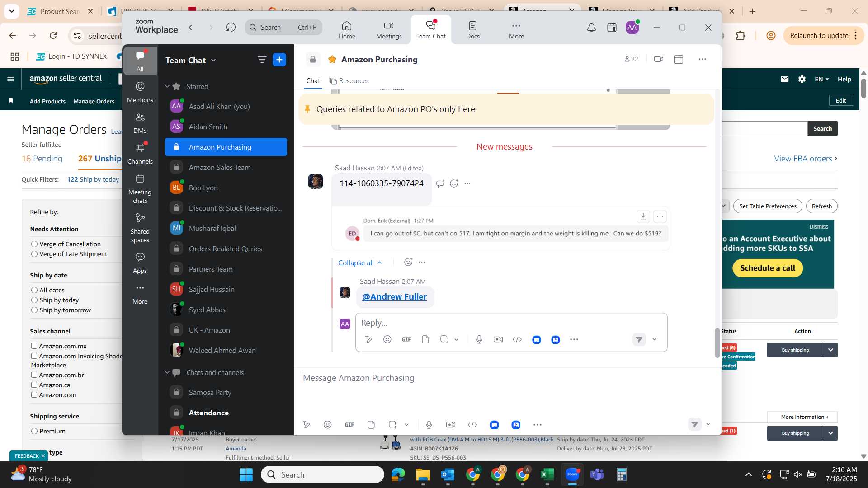The width and height of the screenshot is (868, 488).
Task: Record a video message in the reply toolbar
Action: 498,339
